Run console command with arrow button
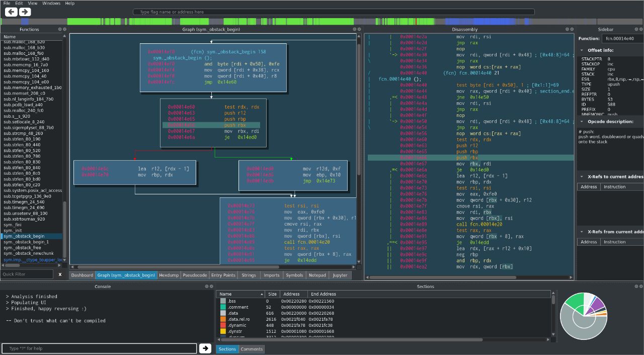 205,348
